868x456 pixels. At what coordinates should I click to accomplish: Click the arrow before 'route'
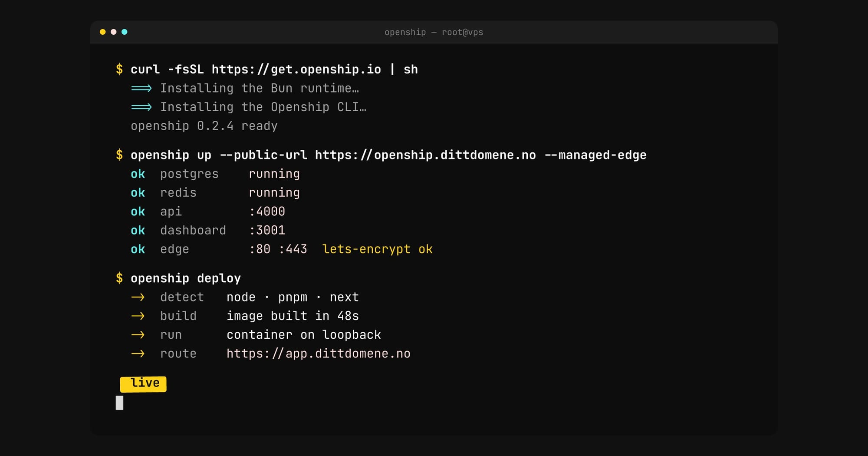click(x=138, y=354)
